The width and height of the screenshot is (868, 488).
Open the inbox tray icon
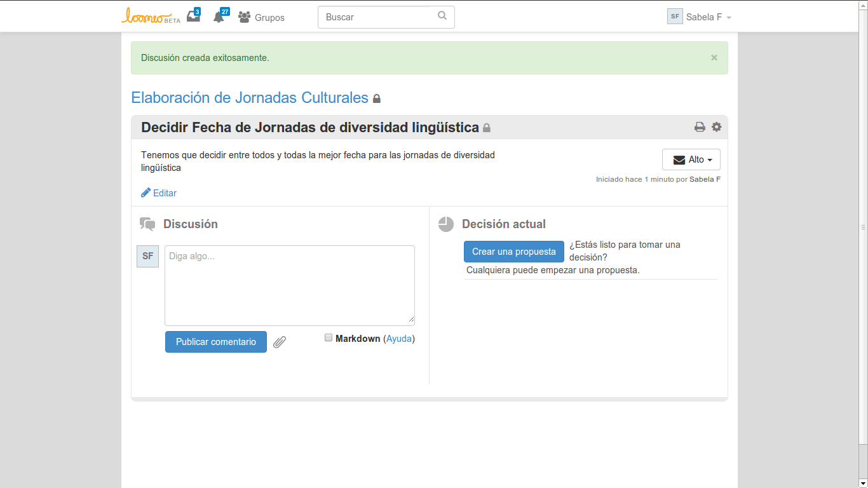(193, 17)
